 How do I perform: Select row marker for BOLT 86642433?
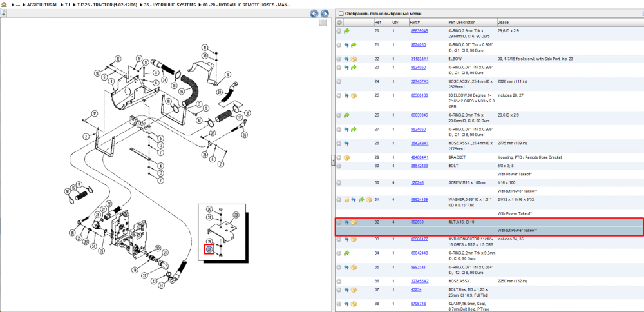(339, 166)
